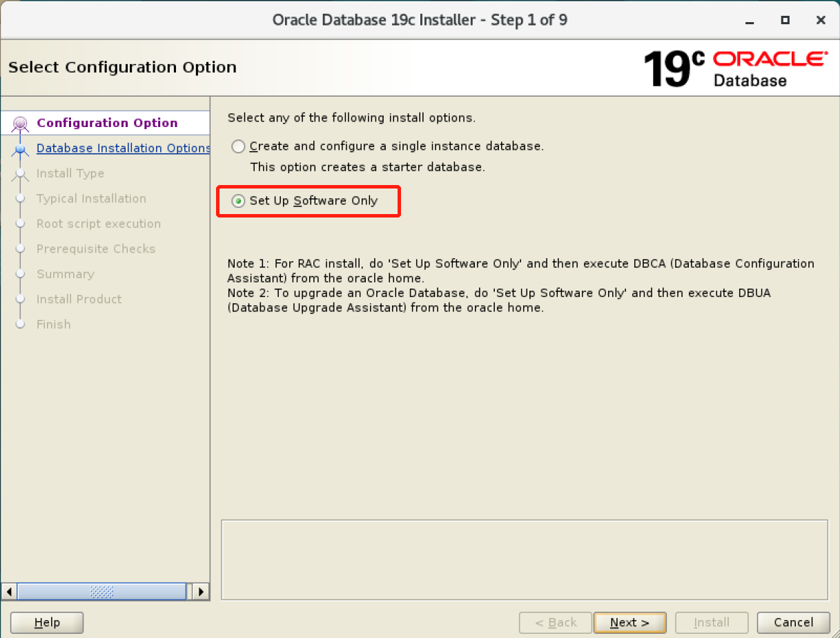Click the sidebar horizontal scrollbar thumb
The width and height of the screenshot is (840, 638).
coord(101,592)
